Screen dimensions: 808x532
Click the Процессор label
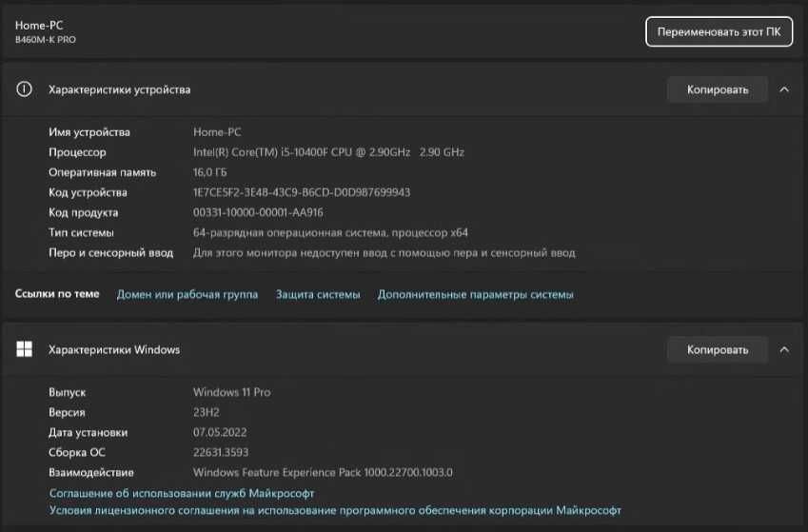[x=77, y=152]
